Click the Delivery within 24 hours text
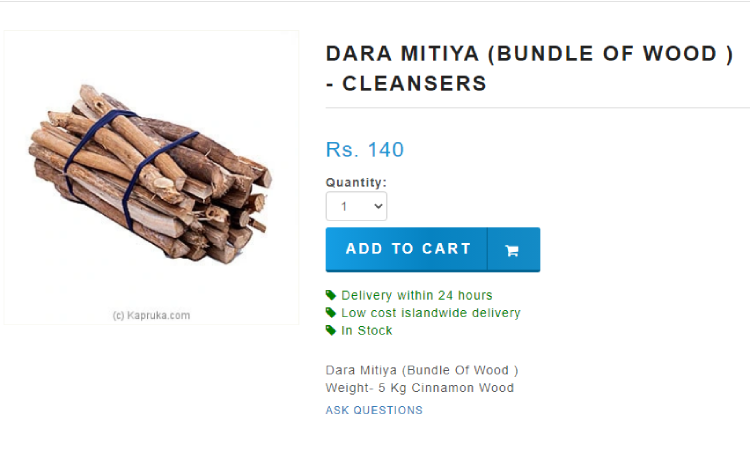Viewport: 750px width, 459px height. click(417, 295)
